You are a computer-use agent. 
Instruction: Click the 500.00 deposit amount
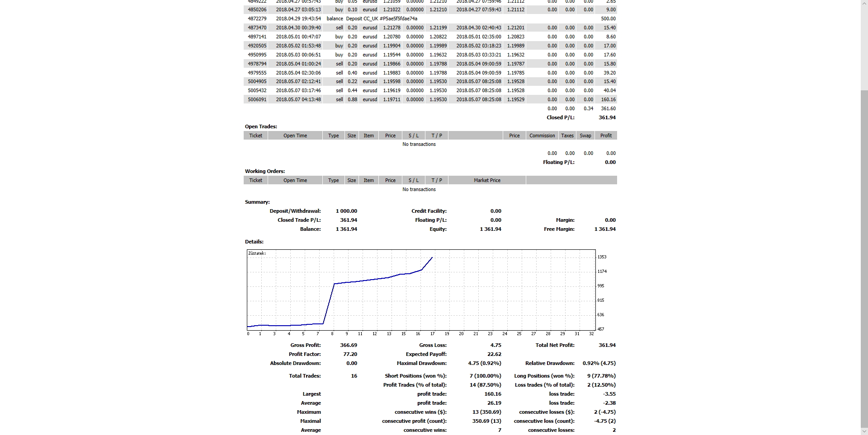[x=608, y=19]
